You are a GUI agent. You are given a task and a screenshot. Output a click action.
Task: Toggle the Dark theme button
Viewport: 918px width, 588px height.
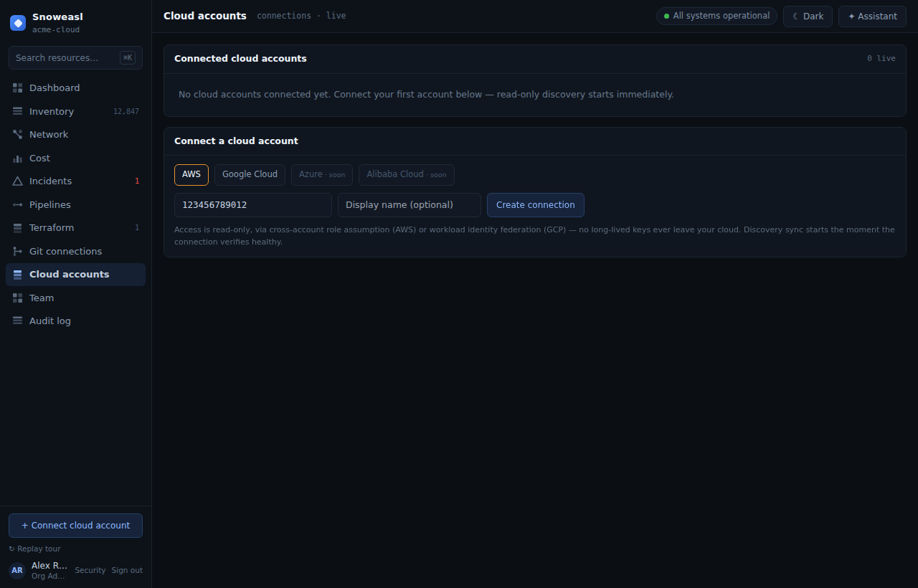pos(808,16)
